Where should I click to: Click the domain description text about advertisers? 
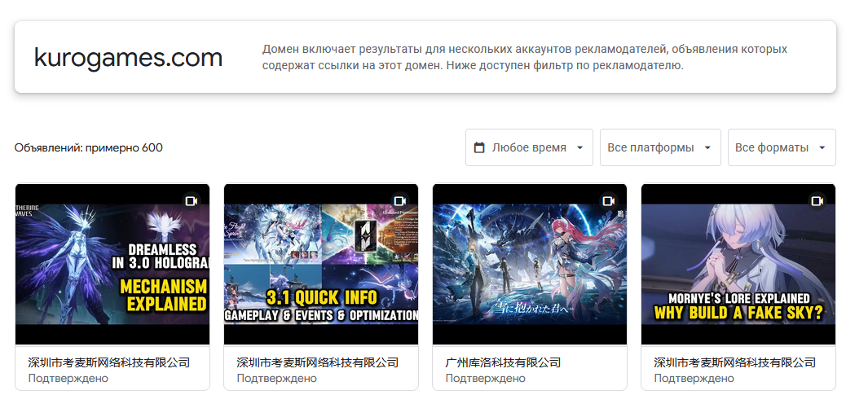pyautogui.click(x=525, y=58)
